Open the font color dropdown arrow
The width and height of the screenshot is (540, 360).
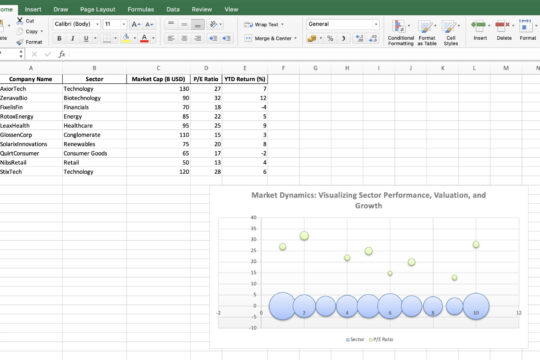tap(153, 38)
